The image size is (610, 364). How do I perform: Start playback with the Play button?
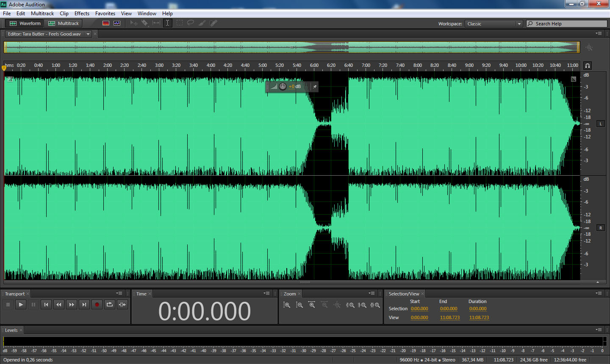pyautogui.click(x=21, y=304)
